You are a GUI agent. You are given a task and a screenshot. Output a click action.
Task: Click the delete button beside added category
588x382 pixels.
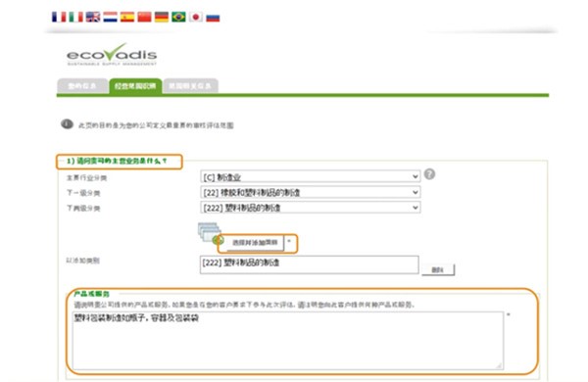438,269
